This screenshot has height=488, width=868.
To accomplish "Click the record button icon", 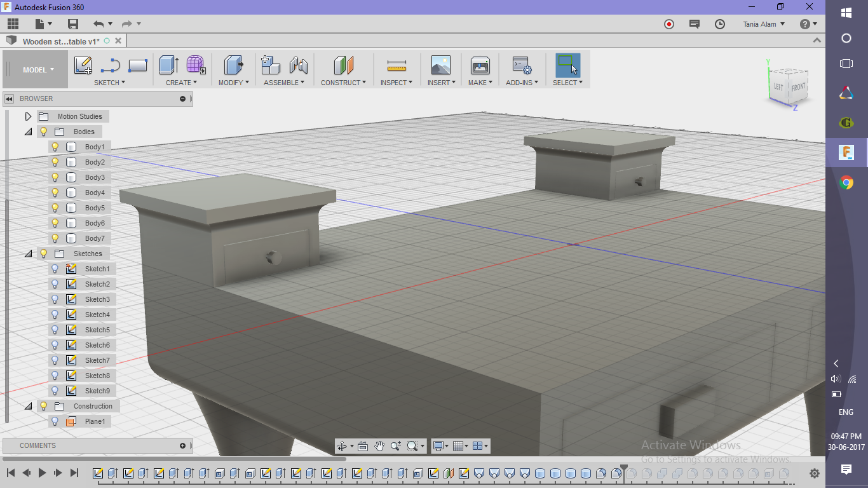I will pos(668,24).
